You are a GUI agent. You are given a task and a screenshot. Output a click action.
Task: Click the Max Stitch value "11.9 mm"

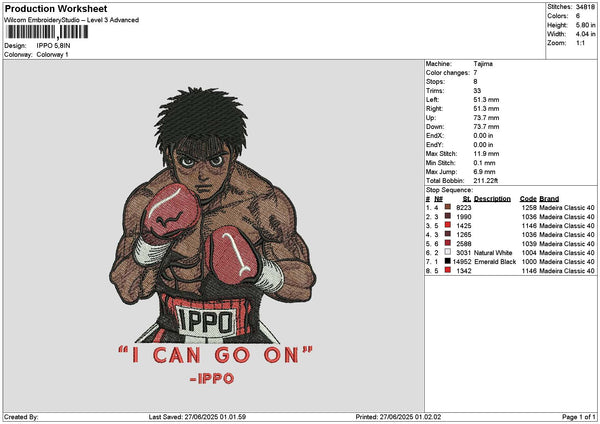[486, 154]
